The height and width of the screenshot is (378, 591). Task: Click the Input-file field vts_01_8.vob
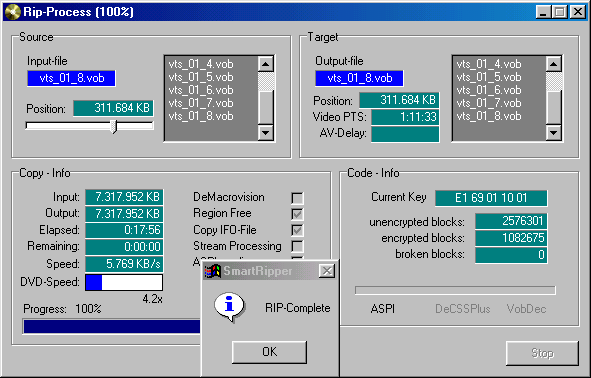pos(71,78)
